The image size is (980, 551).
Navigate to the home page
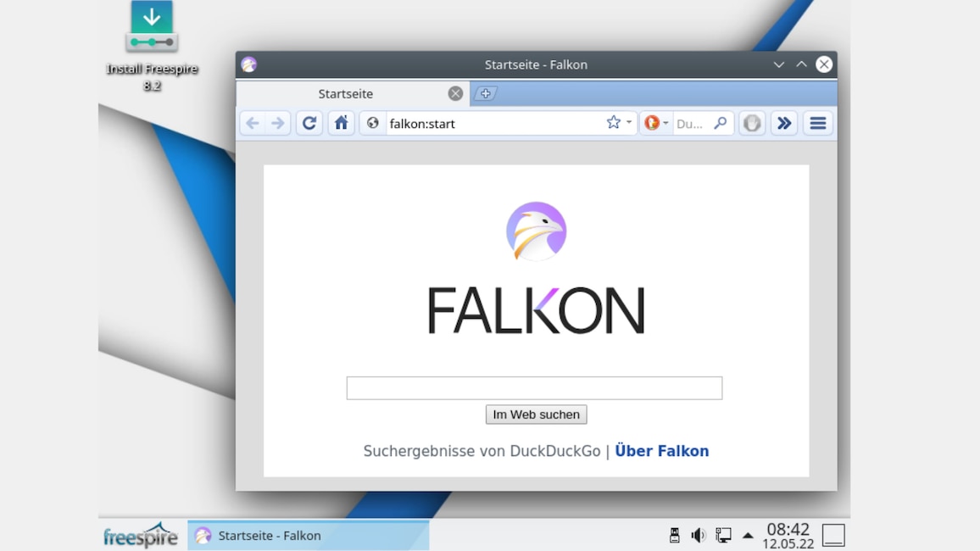coord(341,123)
